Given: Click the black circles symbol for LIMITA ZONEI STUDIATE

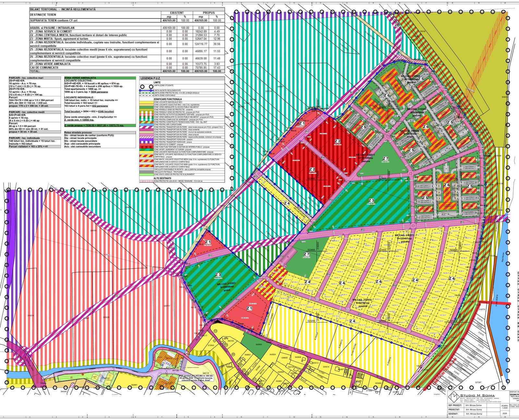Looking at the screenshot, I should pyautogui.click(x=147, y=87).
